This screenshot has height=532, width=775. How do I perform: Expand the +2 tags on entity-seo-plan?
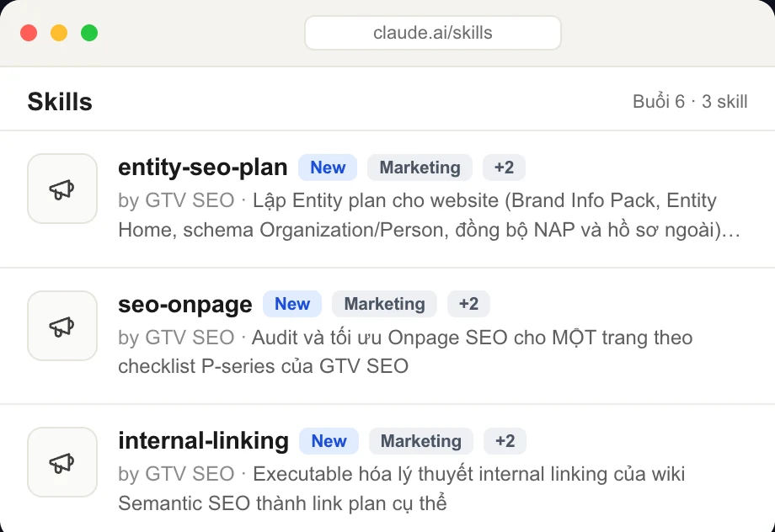point(504,168)
